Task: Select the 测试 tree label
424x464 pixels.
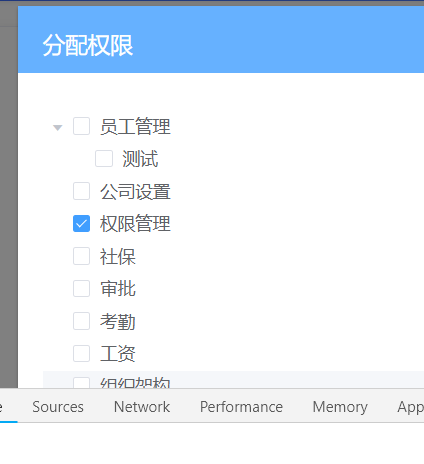Action: click(140, 159)
